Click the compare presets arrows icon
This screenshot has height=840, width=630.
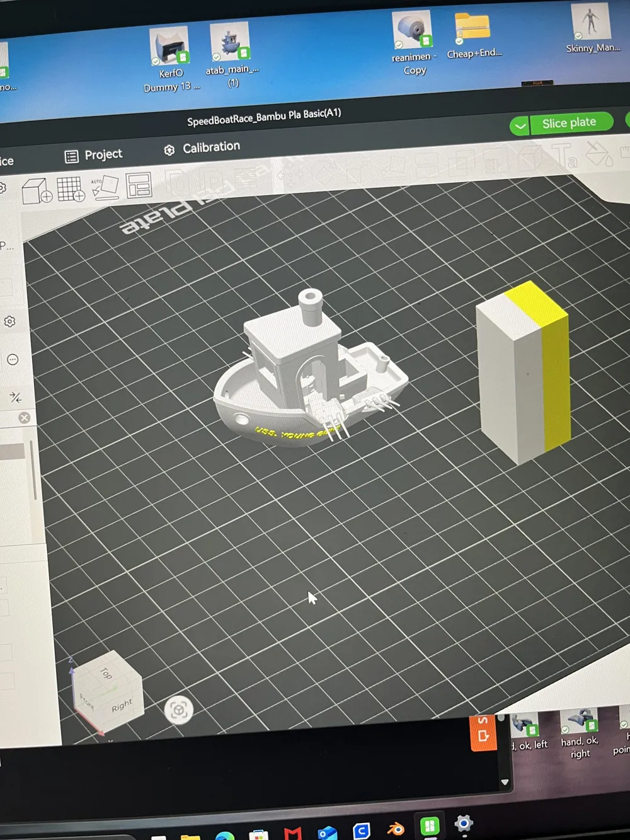[x=16, y=397]
